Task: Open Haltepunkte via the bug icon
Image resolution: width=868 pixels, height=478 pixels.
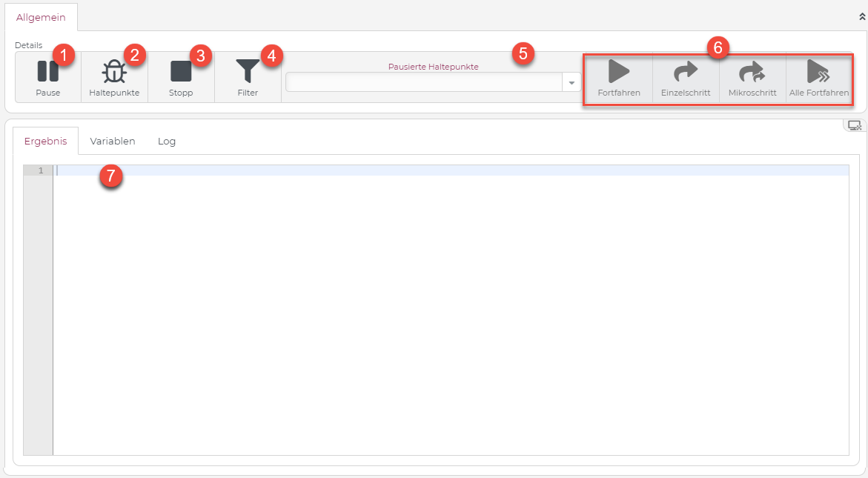Action: click(x=114, y=72)
